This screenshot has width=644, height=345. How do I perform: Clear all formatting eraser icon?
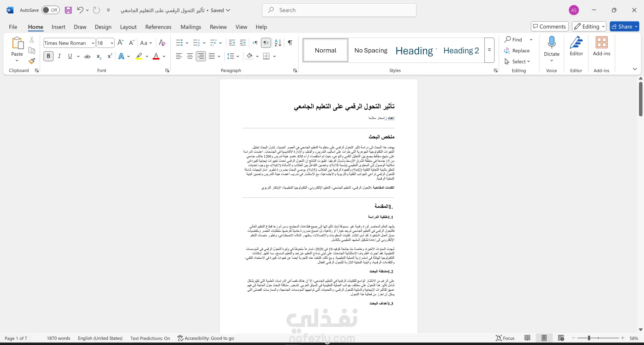162,43
